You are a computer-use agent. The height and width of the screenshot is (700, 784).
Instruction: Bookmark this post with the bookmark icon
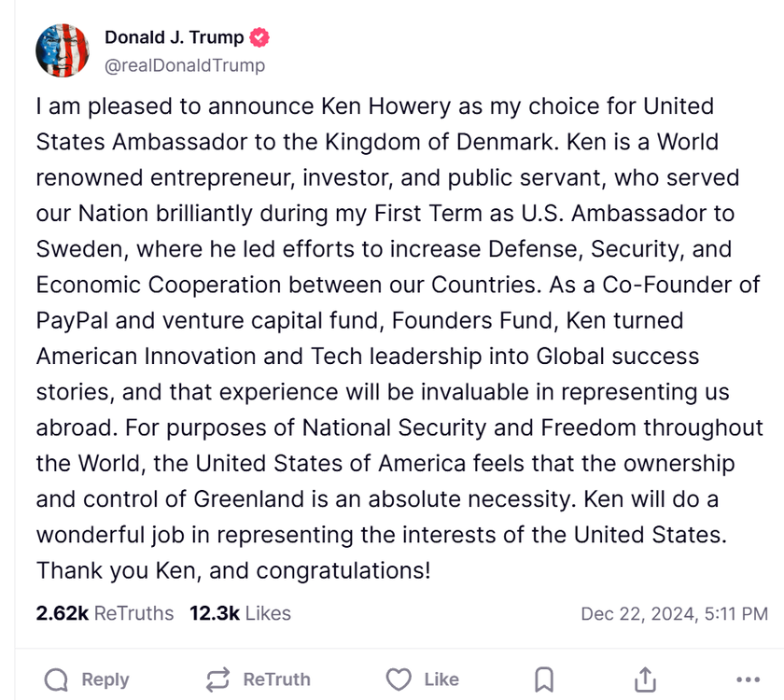(x=544, y=679)
